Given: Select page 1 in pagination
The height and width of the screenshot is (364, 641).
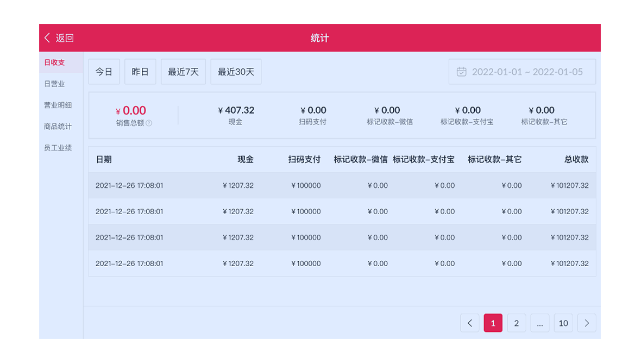Looking at the screenshot, I should (493, 323).
